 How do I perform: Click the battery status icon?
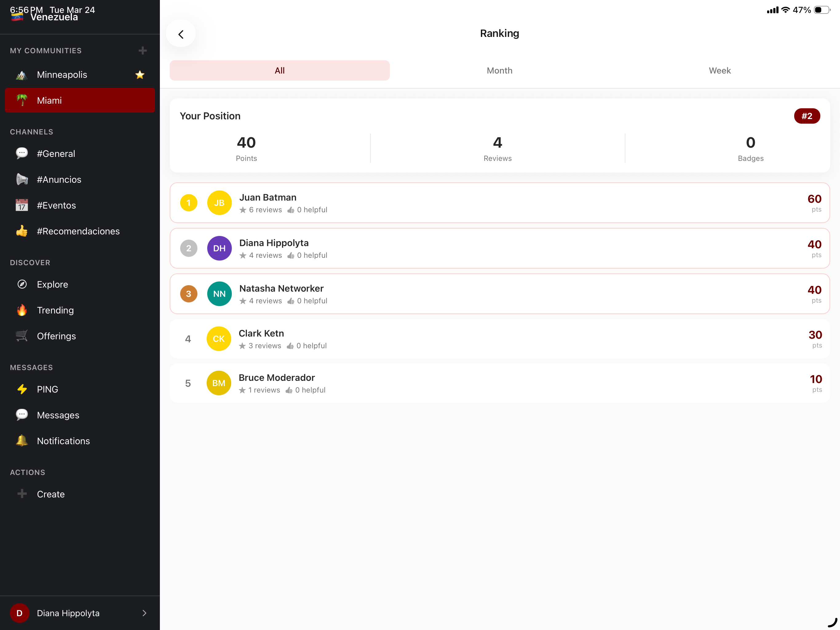pos(822,10)
